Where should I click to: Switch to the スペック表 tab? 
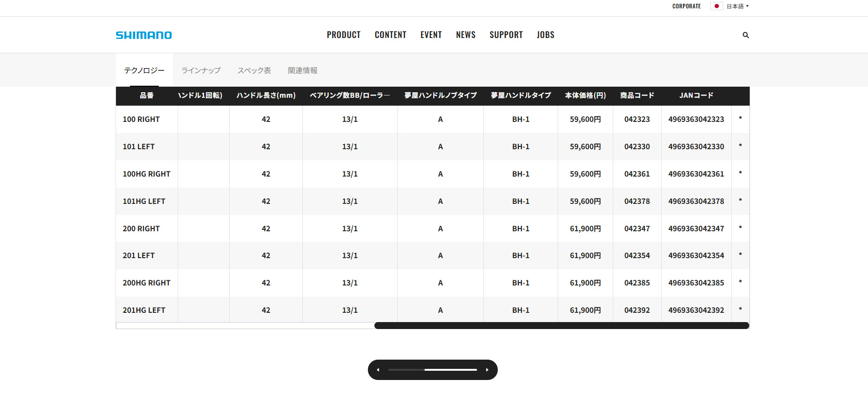coord(254,70)
